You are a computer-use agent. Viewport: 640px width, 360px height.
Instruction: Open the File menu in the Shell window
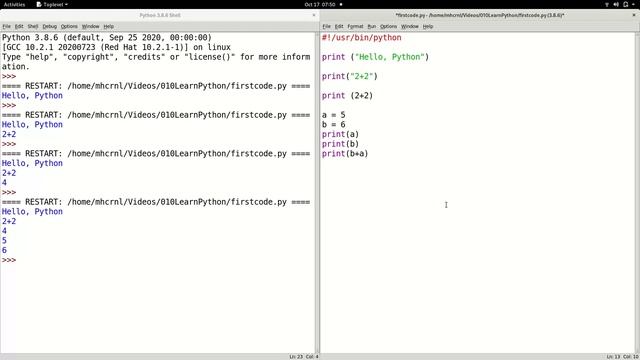pos(7,26)
